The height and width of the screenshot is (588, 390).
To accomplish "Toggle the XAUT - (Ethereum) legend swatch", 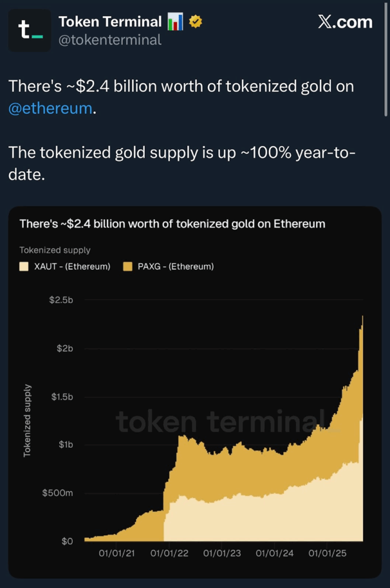I will [x=24, y=266].
